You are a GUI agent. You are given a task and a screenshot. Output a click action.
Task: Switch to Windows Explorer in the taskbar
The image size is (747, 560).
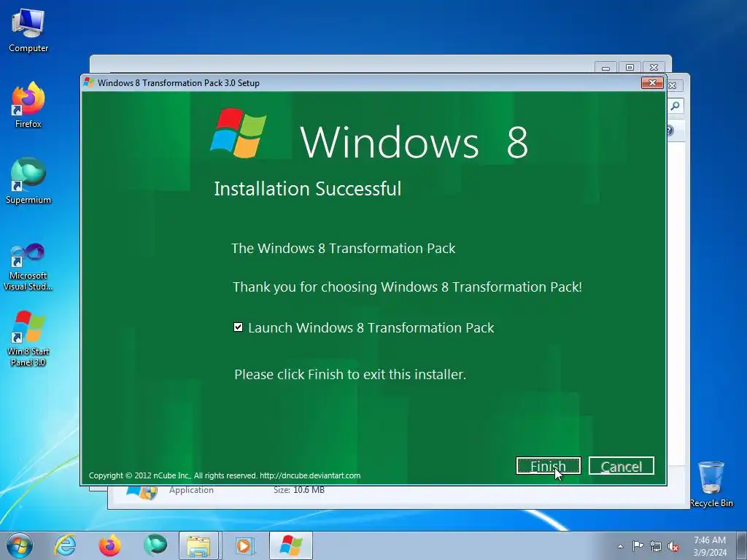coord(198,545)
